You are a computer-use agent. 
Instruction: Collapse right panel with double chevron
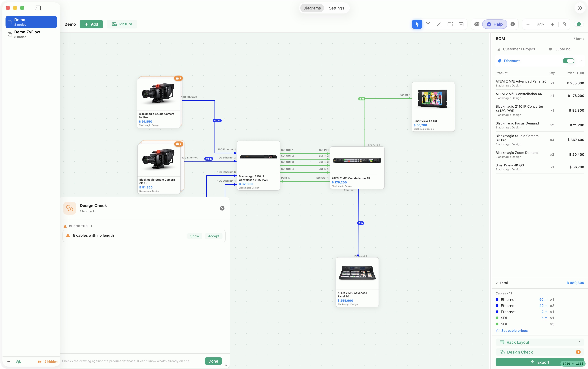[x=580, y=8]
